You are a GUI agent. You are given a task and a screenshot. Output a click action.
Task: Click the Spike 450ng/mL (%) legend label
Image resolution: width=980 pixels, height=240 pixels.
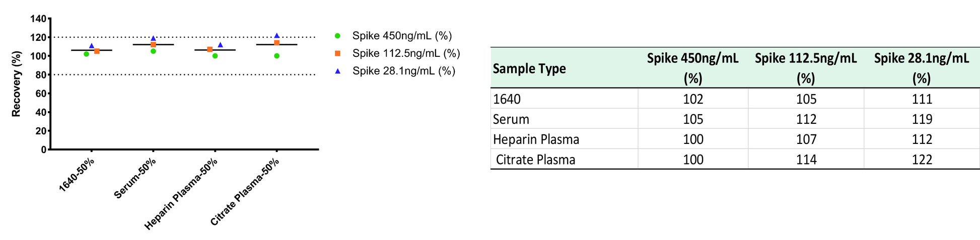pyautogui.click(x=402, y=36)
